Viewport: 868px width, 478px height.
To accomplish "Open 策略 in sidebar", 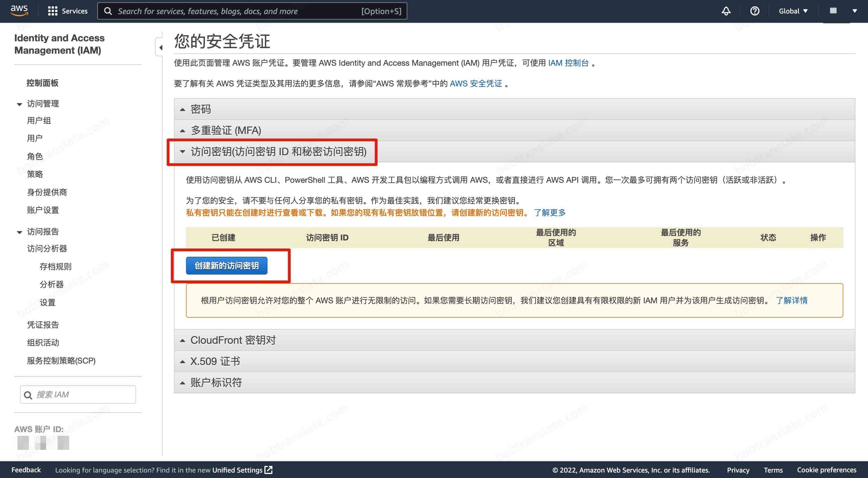I will 35,174.
